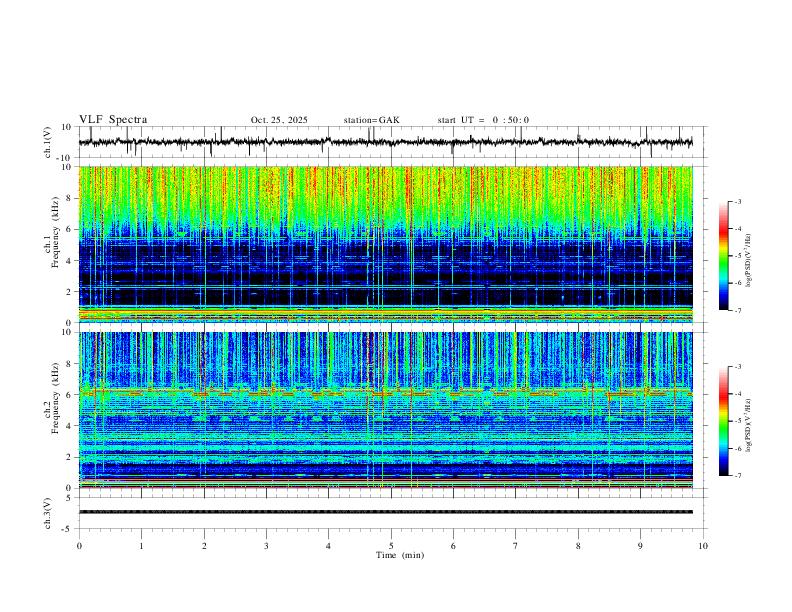Image resolution: width=792 pixels, height=612 pixels.
Task: Click the "-7" label on ch.2 color scale
Action: tap(737, 475)
